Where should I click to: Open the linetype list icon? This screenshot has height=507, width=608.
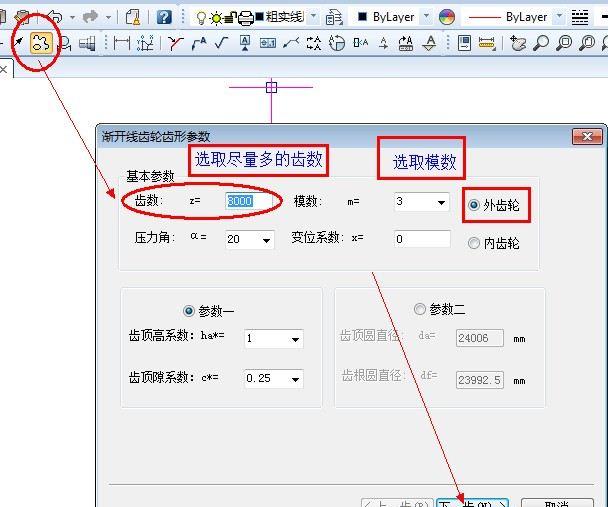(580, 17)
